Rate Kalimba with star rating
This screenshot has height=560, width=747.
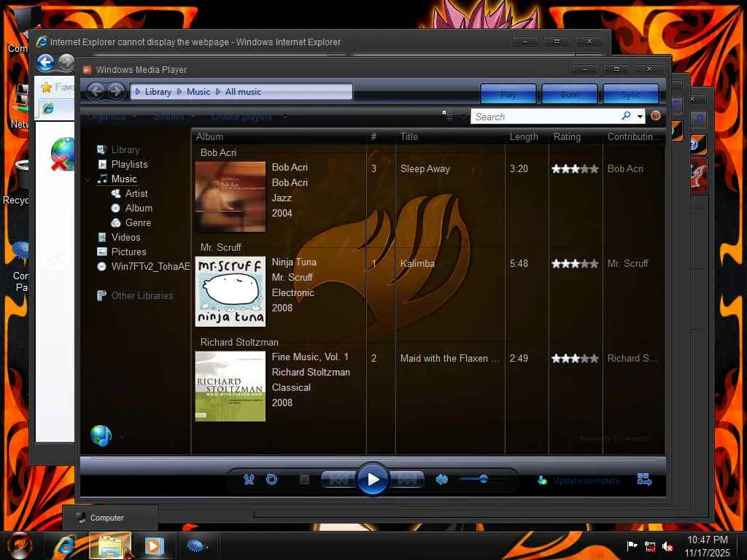pos(575,263)
